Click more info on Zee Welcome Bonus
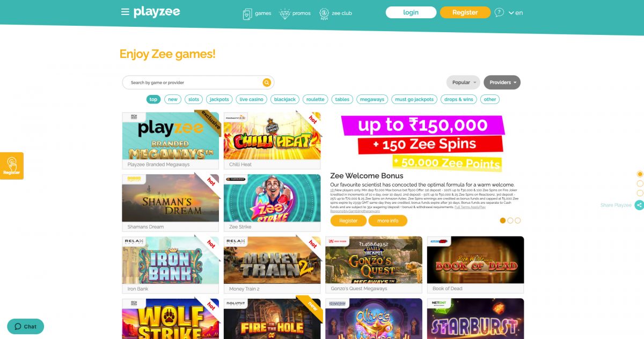 click(x=387, y=221)
